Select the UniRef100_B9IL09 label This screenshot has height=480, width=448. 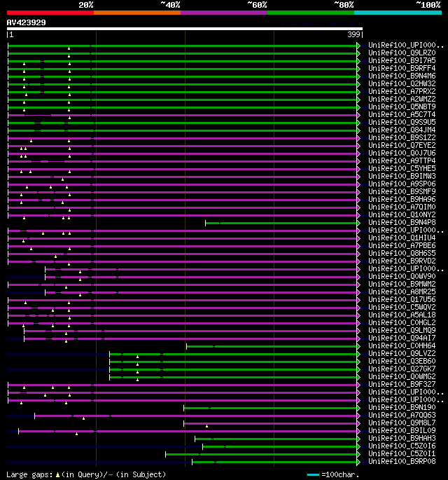point(402,430)
